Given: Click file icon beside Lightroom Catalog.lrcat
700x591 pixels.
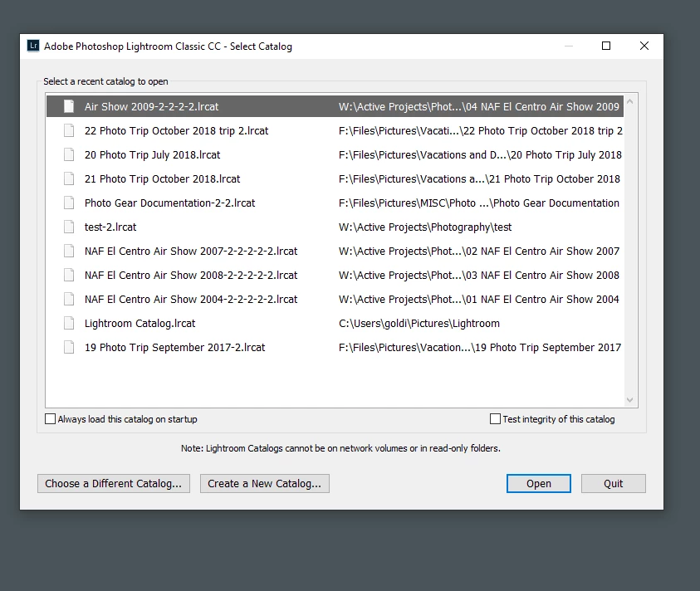Looking at the screenshot, I should tap(69, 323).
